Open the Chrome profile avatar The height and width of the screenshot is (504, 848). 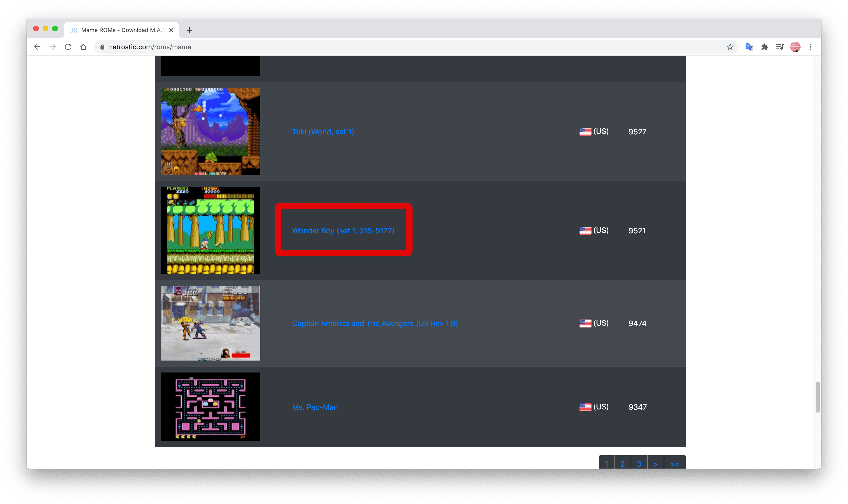tap(795, 47)
